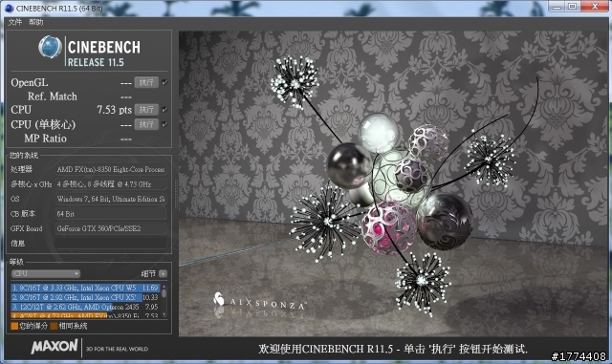The height and width of the screenshot is (364, 612).
Task: Click the GFX Board field GeForce GTX 560
Action: [x=111, y=228]
